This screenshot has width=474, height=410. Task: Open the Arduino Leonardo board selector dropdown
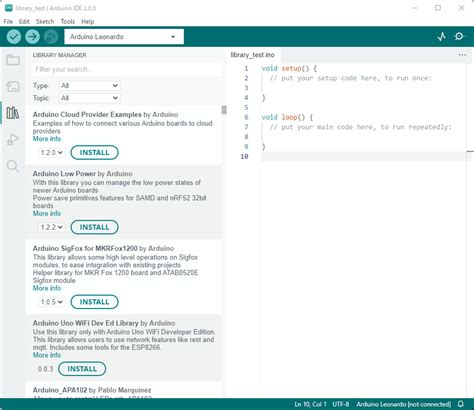124,37
